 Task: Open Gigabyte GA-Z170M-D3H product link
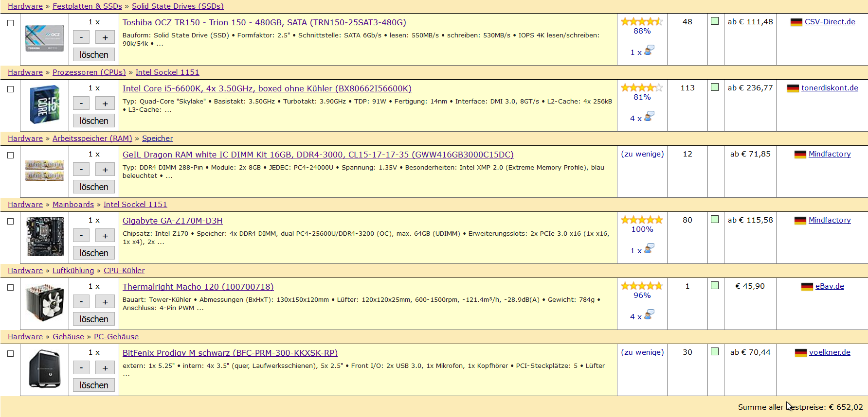[x=173, y=221]
